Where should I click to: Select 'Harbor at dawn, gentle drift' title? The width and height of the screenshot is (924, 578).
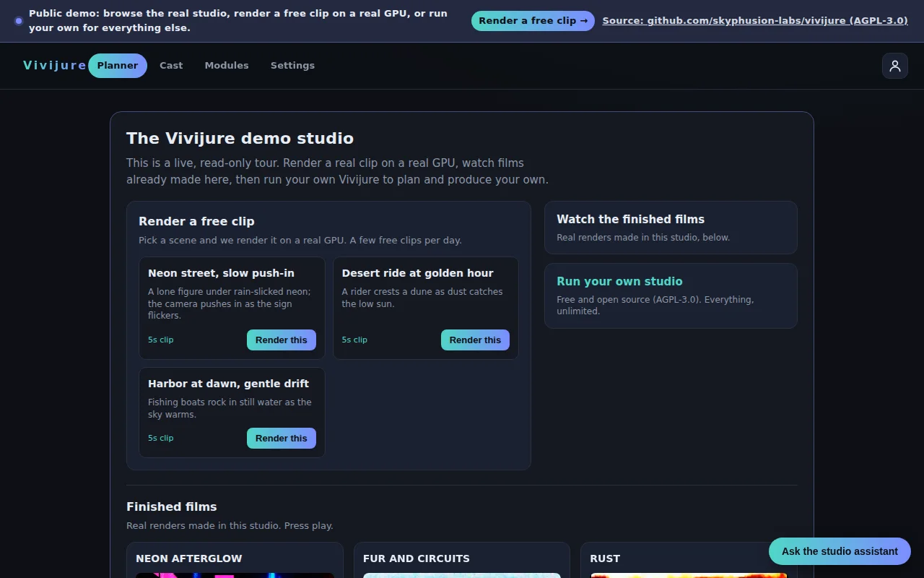(x=228, y=384)
